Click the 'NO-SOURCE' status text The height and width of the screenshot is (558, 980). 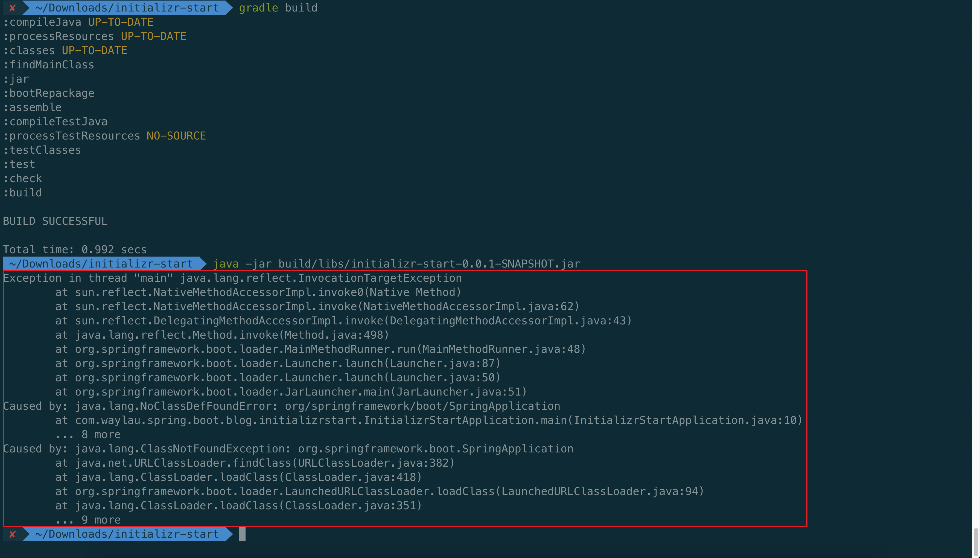coord(176,136)
